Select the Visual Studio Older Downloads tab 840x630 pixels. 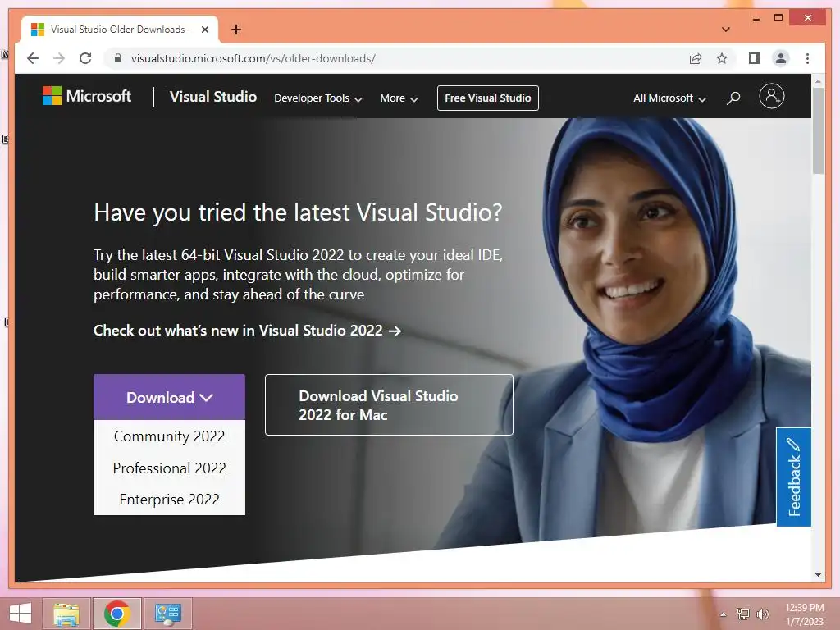120,30
